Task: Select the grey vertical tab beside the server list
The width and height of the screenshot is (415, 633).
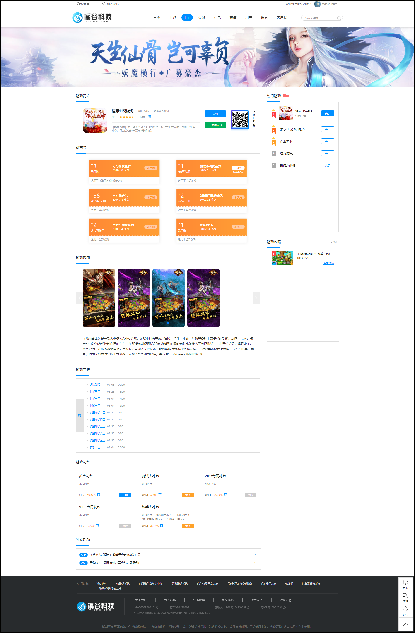Action: pyautogui.click(x=80, y=415)
